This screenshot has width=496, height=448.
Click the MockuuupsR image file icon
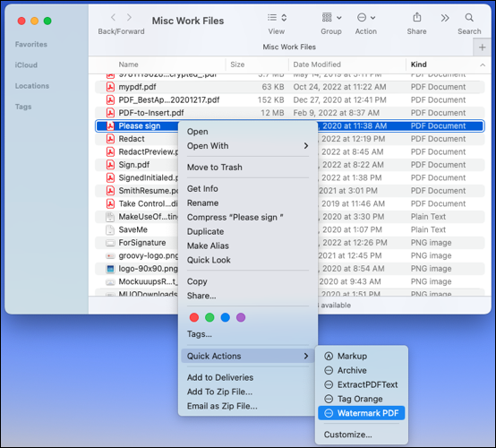(110, 281)
